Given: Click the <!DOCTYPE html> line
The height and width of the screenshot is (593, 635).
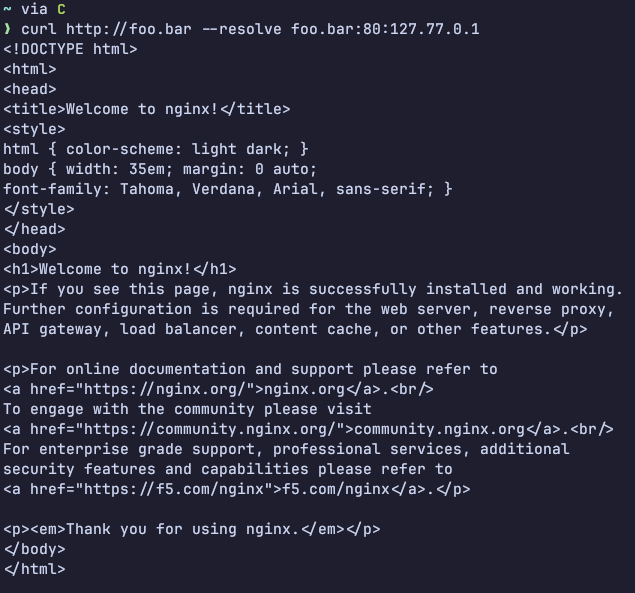Looking at the screenshot, I should pyautogui.click(x=70, y=49).
